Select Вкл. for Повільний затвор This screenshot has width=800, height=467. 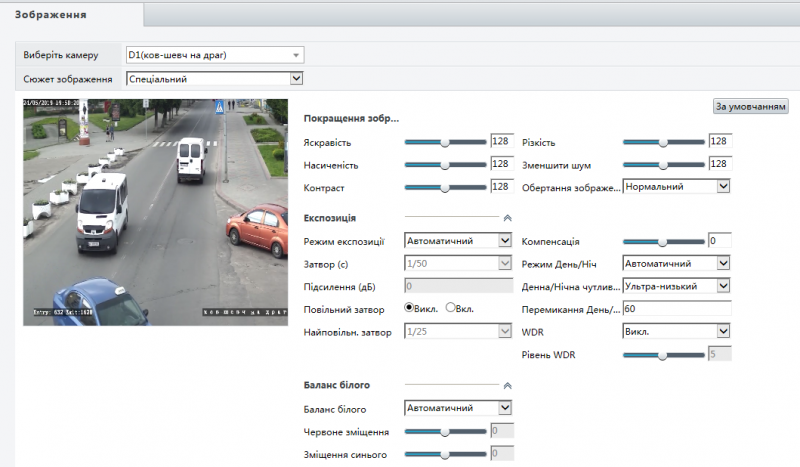pos(450,308)
